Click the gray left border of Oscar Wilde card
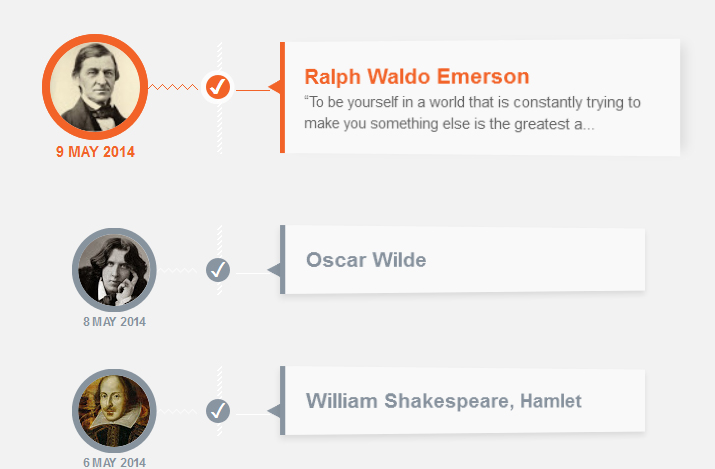 [282, 259]
